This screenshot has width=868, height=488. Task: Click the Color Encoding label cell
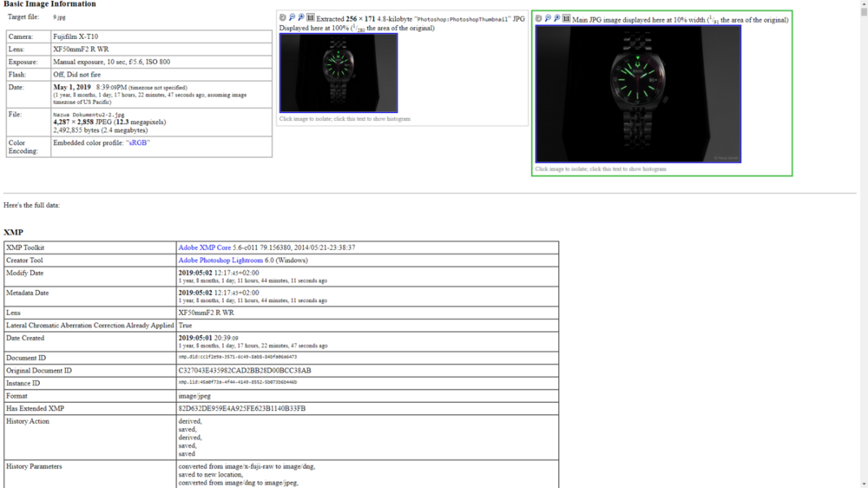point(29,147)
